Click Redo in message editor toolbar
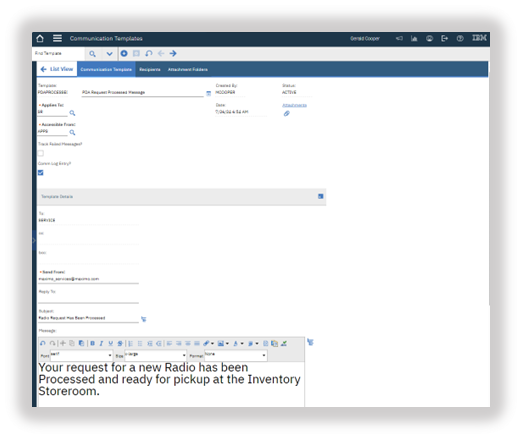 click(x=52, y=343)
